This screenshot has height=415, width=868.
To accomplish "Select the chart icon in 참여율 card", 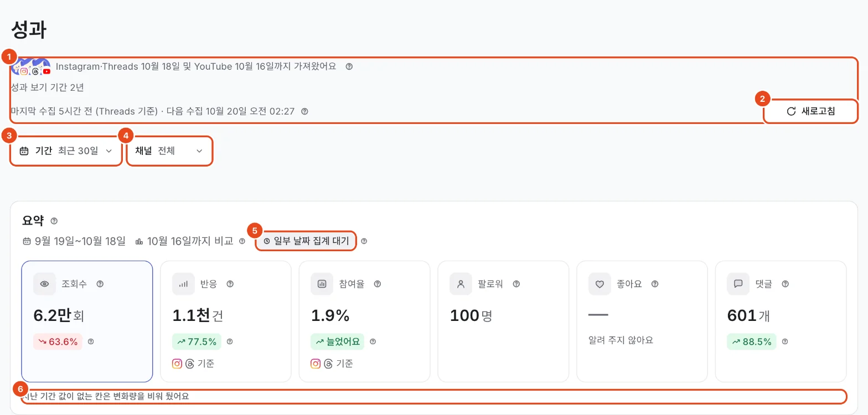I will click(x=322, y=284).
